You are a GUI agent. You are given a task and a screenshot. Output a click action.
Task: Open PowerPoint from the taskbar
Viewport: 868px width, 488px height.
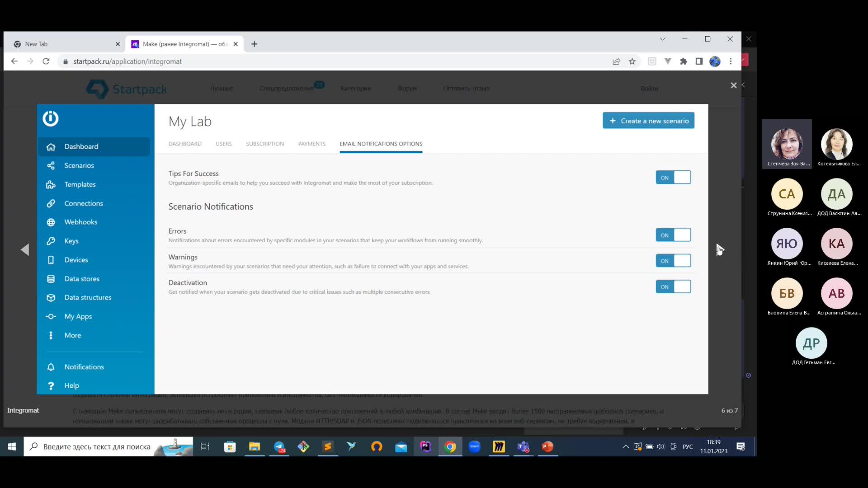click(547, 447)
